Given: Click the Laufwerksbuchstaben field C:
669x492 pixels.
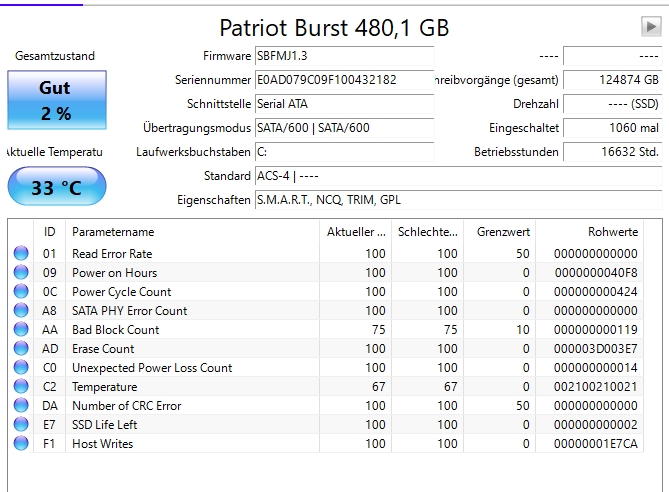Looking at the screenshot, I should click(345, 152).
